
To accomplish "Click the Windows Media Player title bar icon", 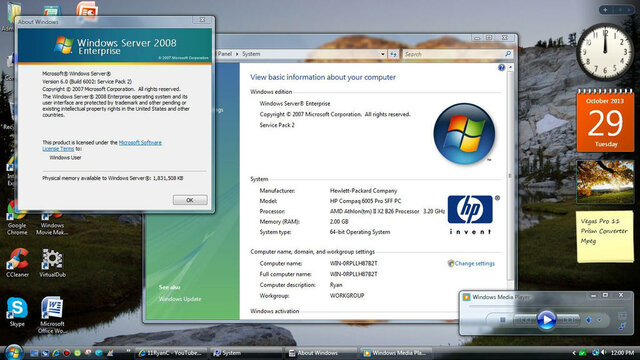I will [466, 297].
